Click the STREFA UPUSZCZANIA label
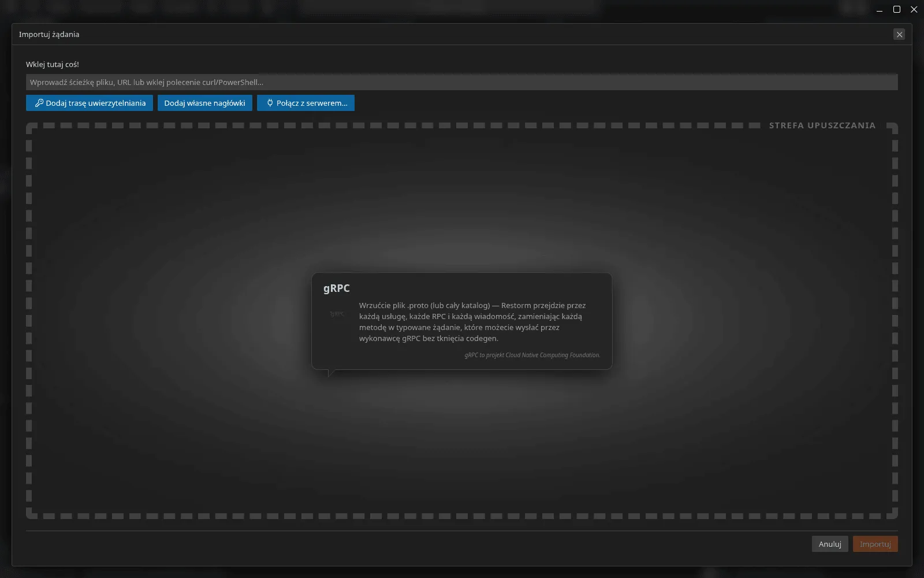 tap(822, 125)
